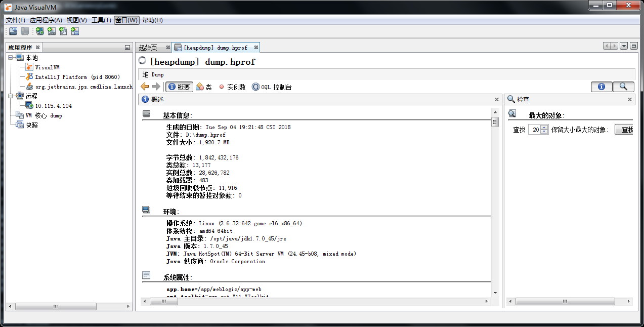
Task: Switch to the 实例数 instances view
Action: click(x=232, y=87)
